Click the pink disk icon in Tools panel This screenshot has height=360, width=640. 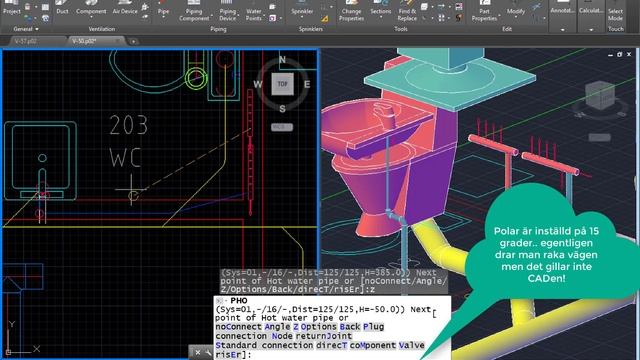[x=459, y=6]
